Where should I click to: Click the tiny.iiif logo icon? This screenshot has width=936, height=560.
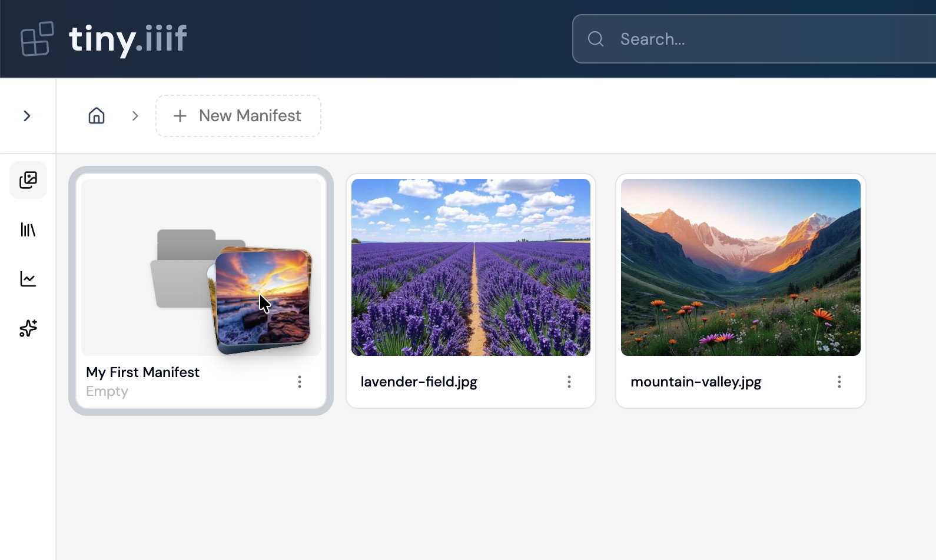click(37, 39)
